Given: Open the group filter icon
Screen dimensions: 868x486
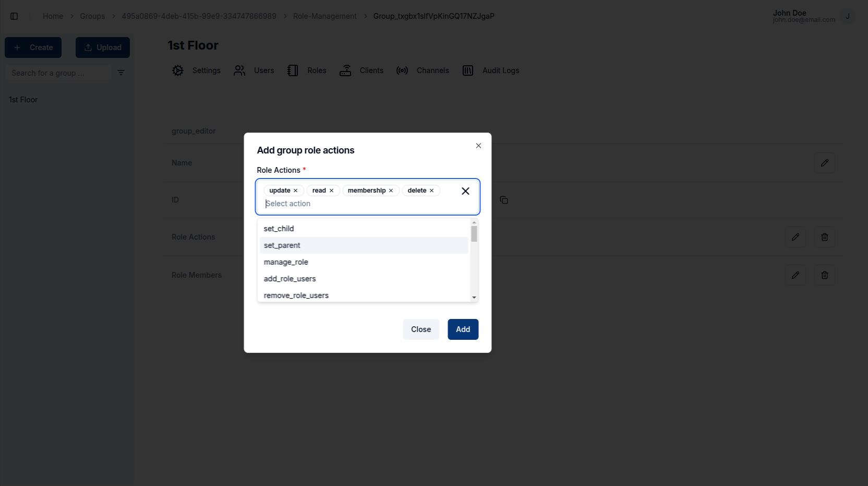Looking at the screenshot, I should coord(121,73).
